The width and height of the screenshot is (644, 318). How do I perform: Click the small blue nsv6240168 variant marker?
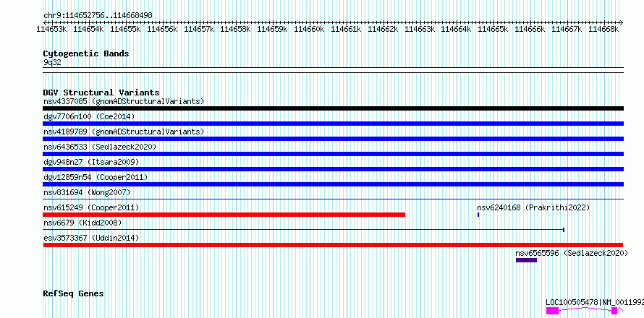pyautogui.click(x=478, y=215)
